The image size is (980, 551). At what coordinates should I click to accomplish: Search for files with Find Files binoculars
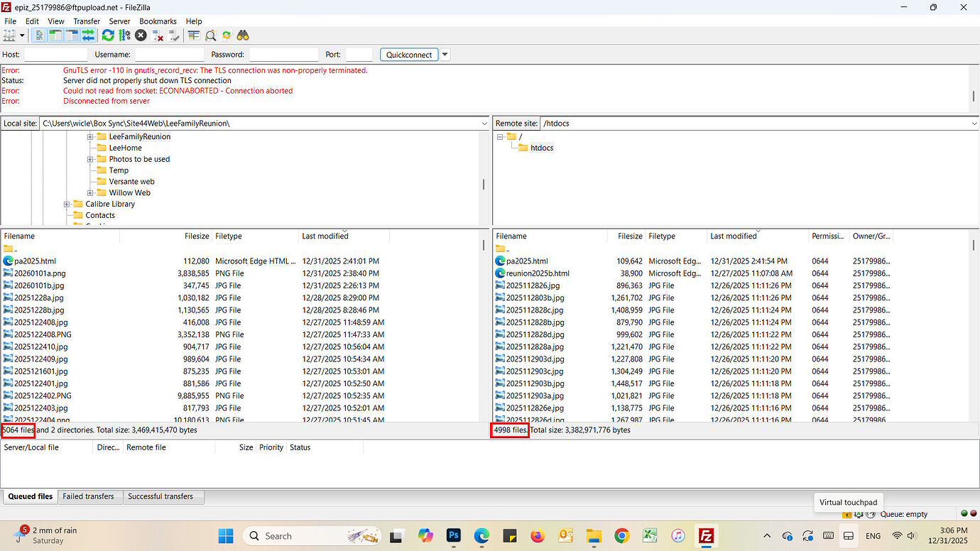(x=243, y=36)
